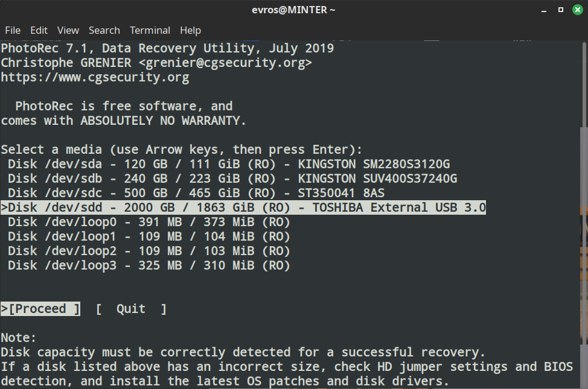Open the View menu

68,30
